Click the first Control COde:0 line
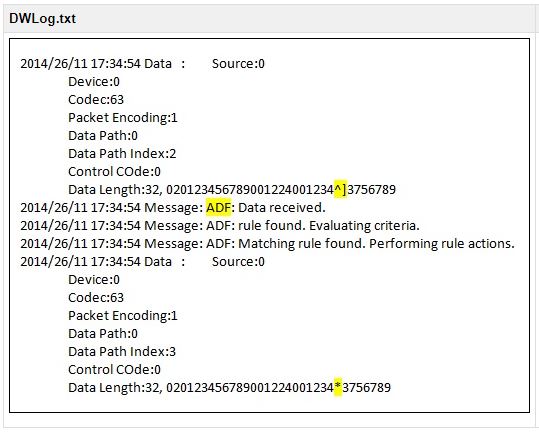The width and height of the screenshot is (539, 433). point(114,171)
